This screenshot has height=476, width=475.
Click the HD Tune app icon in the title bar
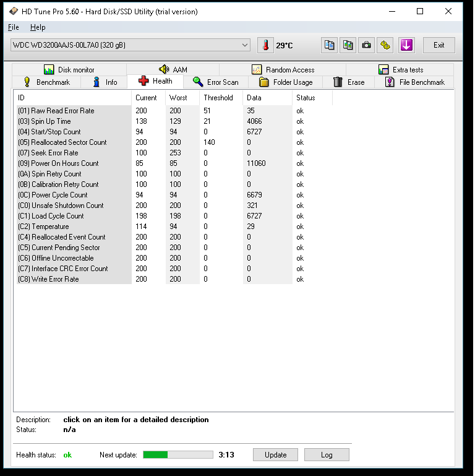[14, 12]
